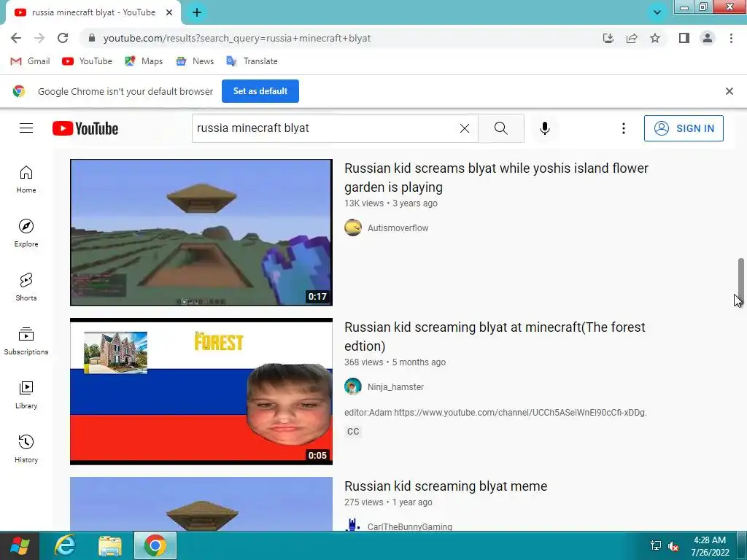Expand the tab search dropdown arrow
Screen dimensions: 747x560
point(657,12)
